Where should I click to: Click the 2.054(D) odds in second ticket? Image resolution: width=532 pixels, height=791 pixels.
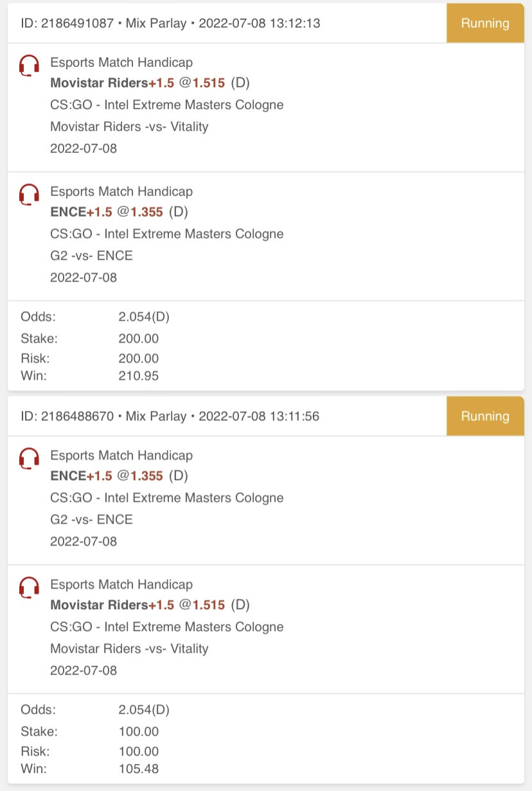point(144,710)
